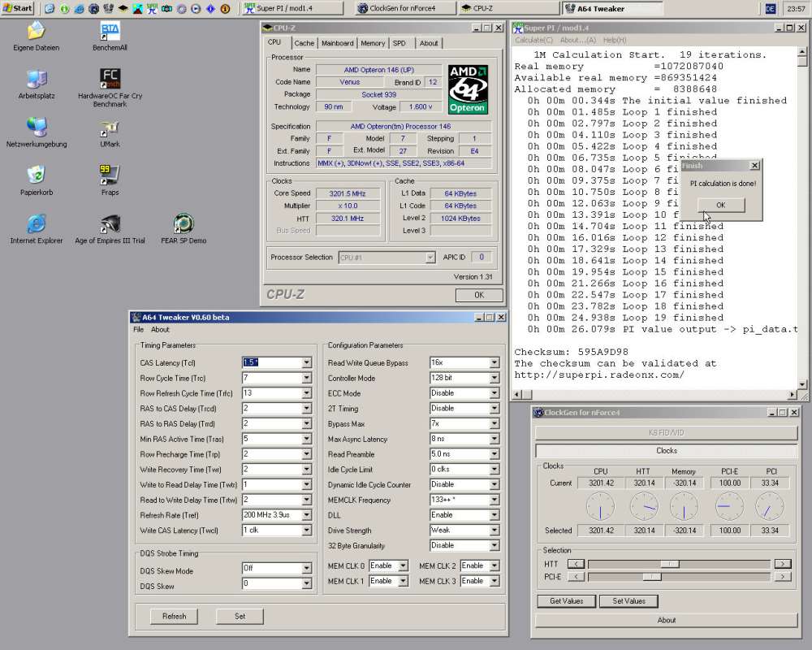Select the Papierkorb recycle bin icon
812x650 pixels.
(x=37, y=175)
